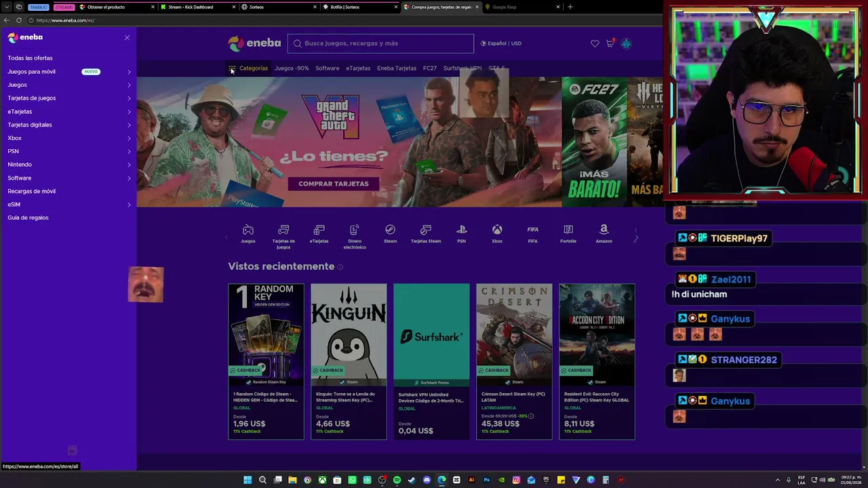Expand the Xbox sidebar submenu
868x488 pixels.
click(129, 138)
